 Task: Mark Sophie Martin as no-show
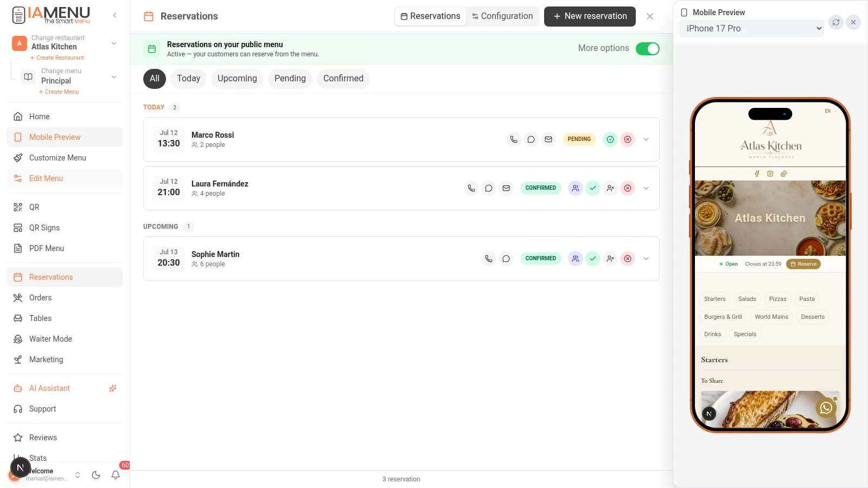point(610,259)
